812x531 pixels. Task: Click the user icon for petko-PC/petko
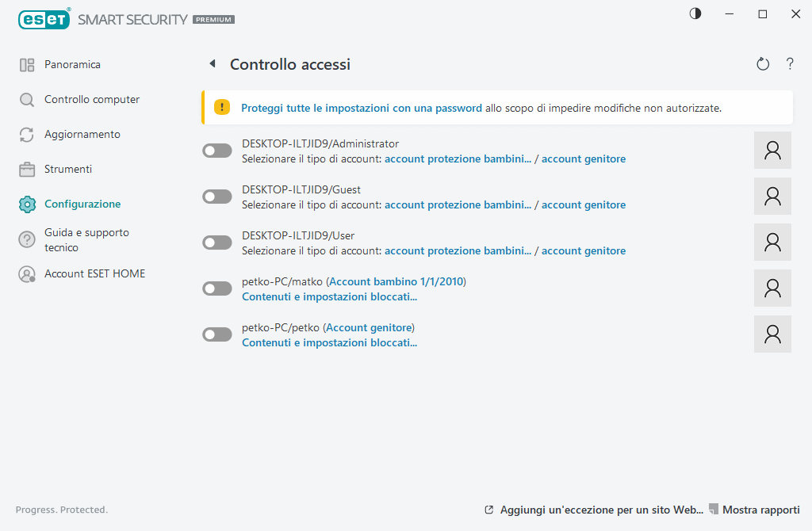(772, 334)
